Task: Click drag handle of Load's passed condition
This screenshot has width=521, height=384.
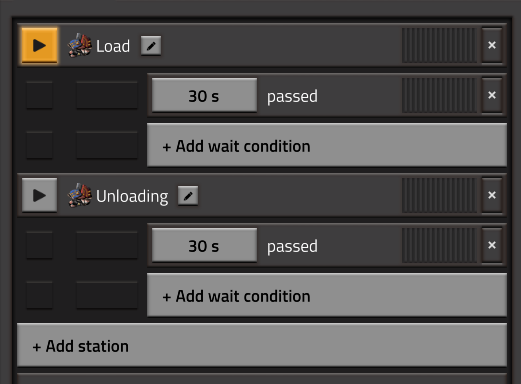Action: pyautogui.click(x=439, y=95)
